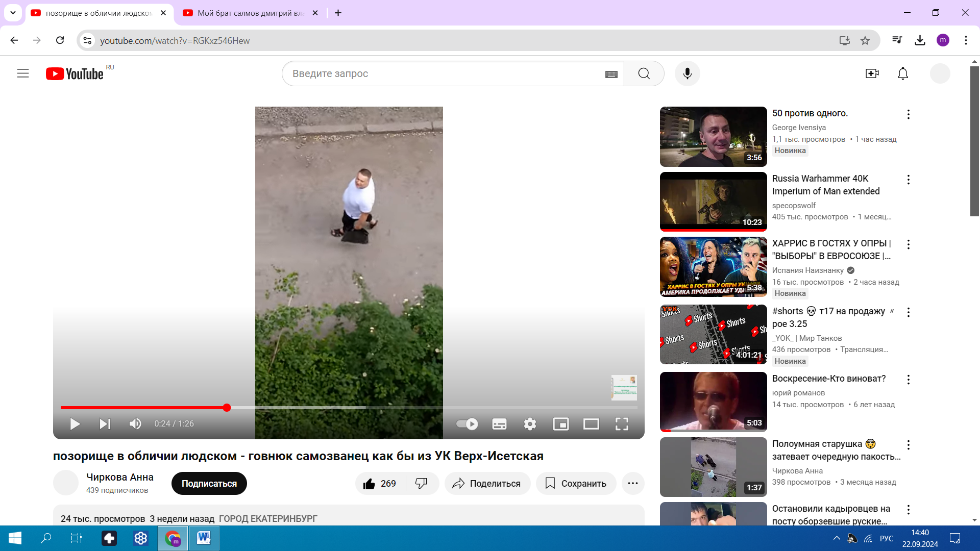The height and width of the screenshot is (551, 980).
Task: Enable miniplayer mode
Action: click(560, 424)
